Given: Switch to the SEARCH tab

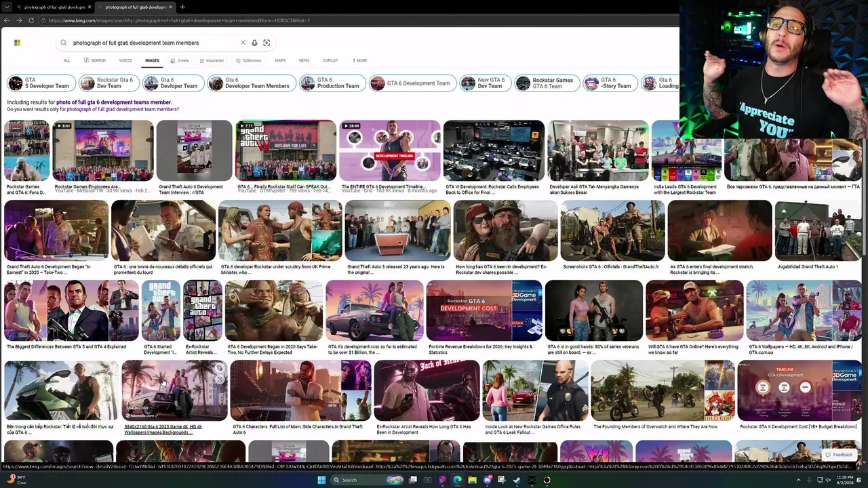Looking at the screenshot, I should (x=95, y=60).
